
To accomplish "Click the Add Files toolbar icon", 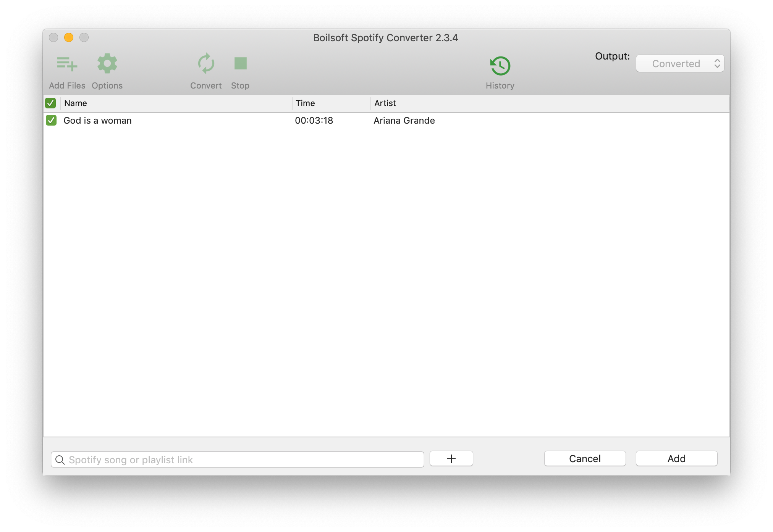I will click(x=67, y=64).
